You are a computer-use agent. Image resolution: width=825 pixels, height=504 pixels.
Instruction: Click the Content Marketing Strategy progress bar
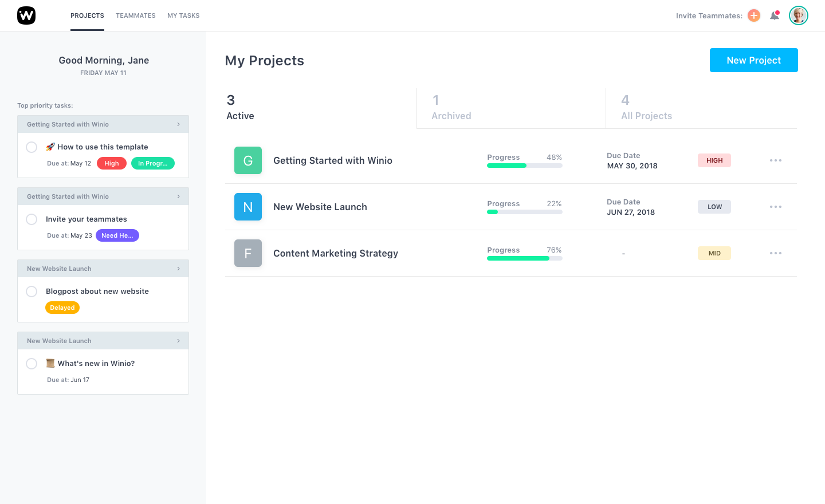tap(524, 258)
